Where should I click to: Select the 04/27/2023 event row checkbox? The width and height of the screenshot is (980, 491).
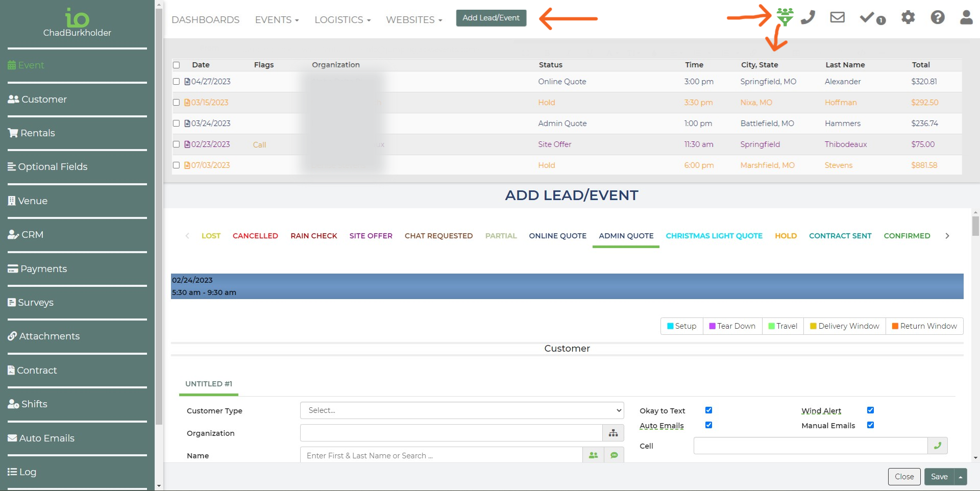[176, 82]
